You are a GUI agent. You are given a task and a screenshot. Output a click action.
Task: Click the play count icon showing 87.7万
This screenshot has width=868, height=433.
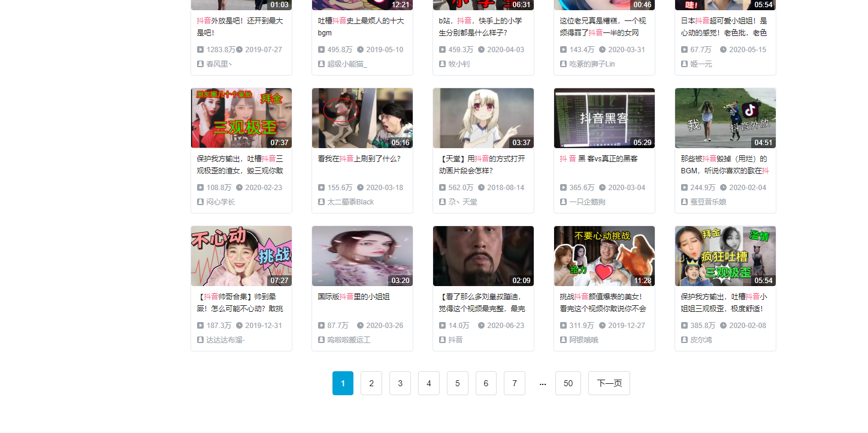(321, 325)
